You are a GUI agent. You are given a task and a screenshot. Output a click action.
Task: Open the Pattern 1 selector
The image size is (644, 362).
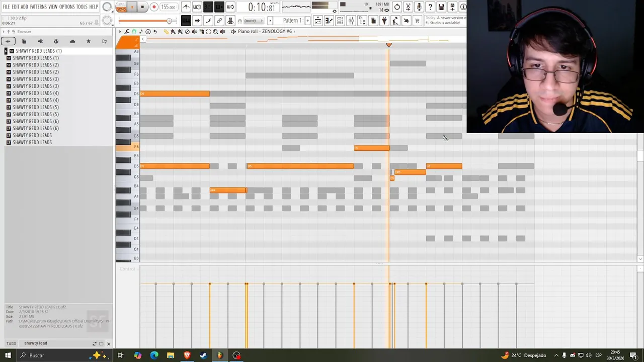click(x=290, y=21)
